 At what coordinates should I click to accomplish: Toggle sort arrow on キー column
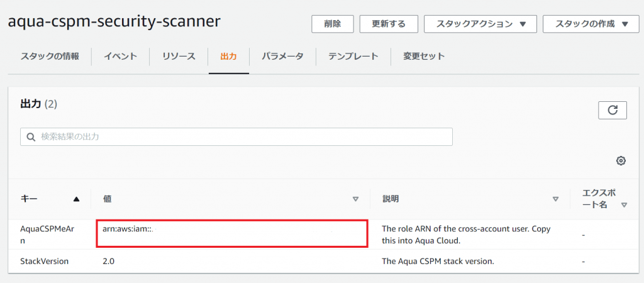tap(76, 199)
